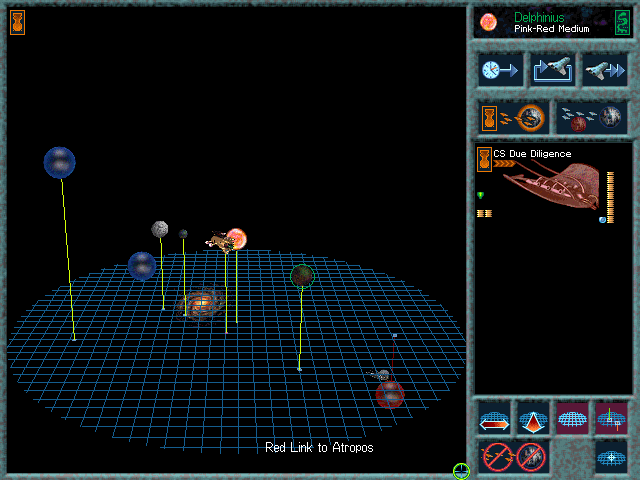The image size is (640, 480).
Task: Click the small blue orb icon on the ship panel
Action: pyautogui.click(x=602, y=220)
